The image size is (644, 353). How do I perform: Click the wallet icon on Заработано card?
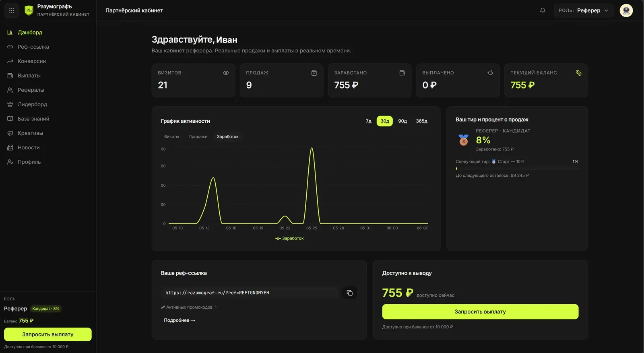tap(402, 73)
